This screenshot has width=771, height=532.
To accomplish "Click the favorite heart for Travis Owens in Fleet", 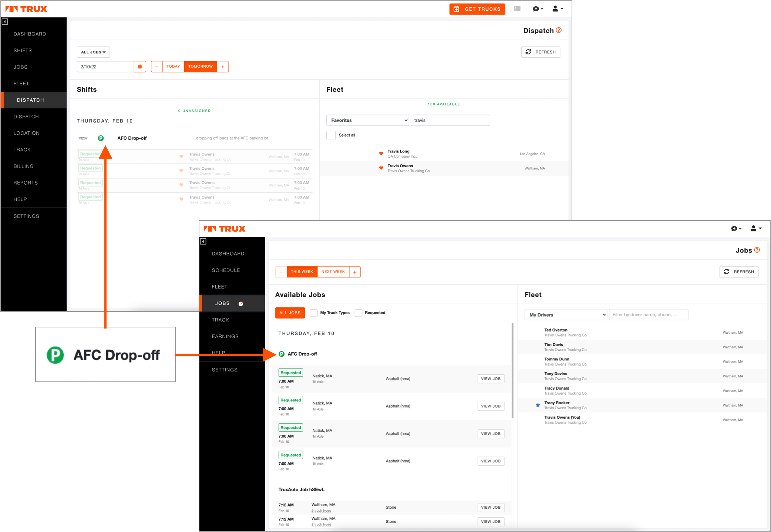I will pos(381,168).
